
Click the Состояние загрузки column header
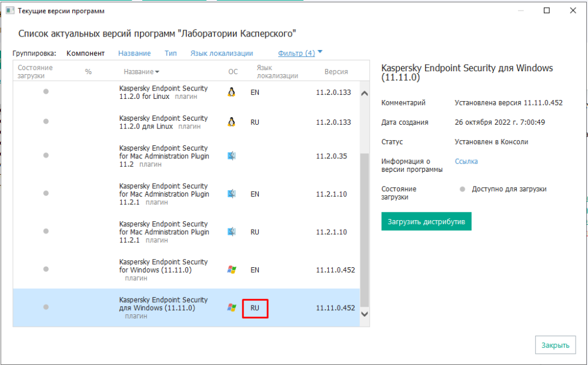click(35, 71)
